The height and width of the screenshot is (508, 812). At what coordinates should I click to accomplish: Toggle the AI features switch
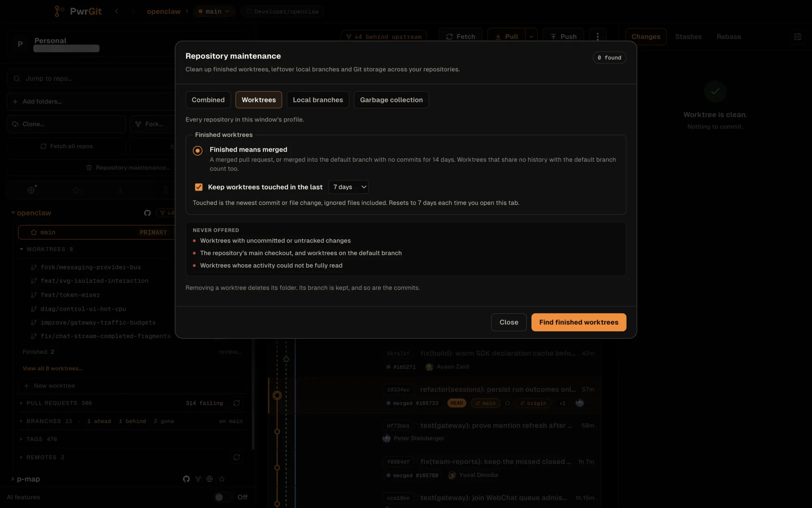click(223, 497)
